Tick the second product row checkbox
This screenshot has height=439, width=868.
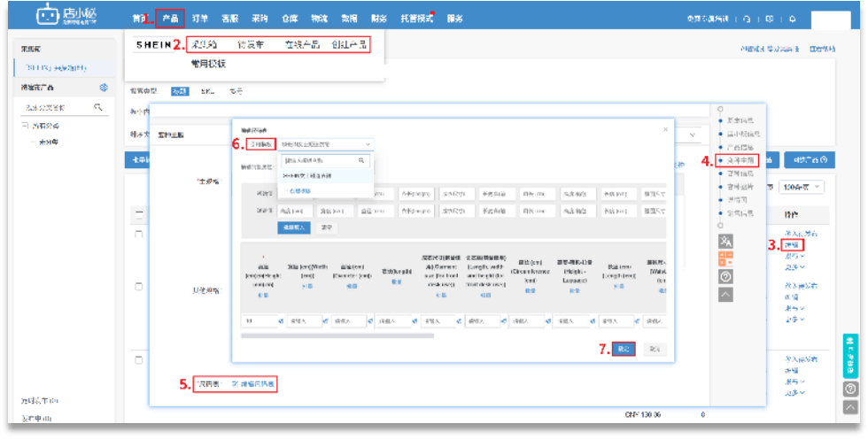pyautogui.click(x=138, y=287)
